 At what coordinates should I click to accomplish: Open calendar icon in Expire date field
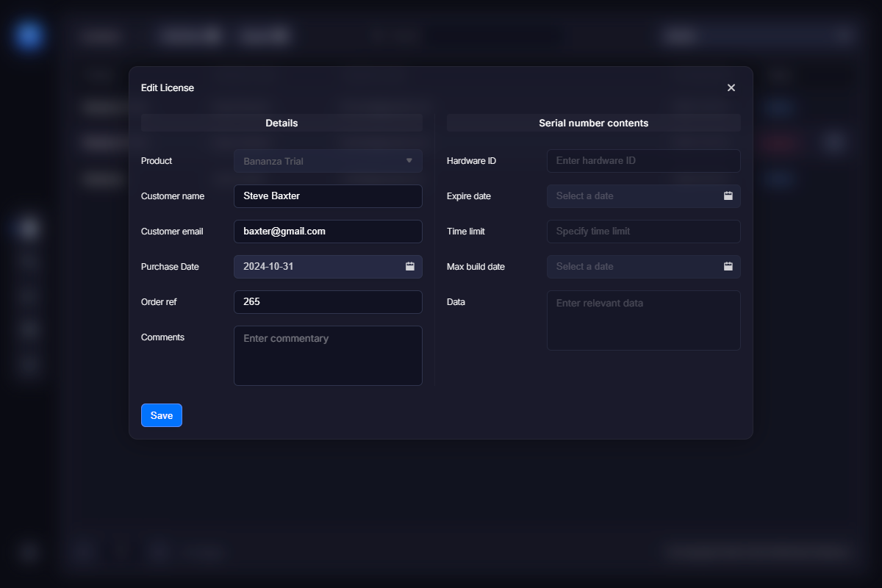728,196
